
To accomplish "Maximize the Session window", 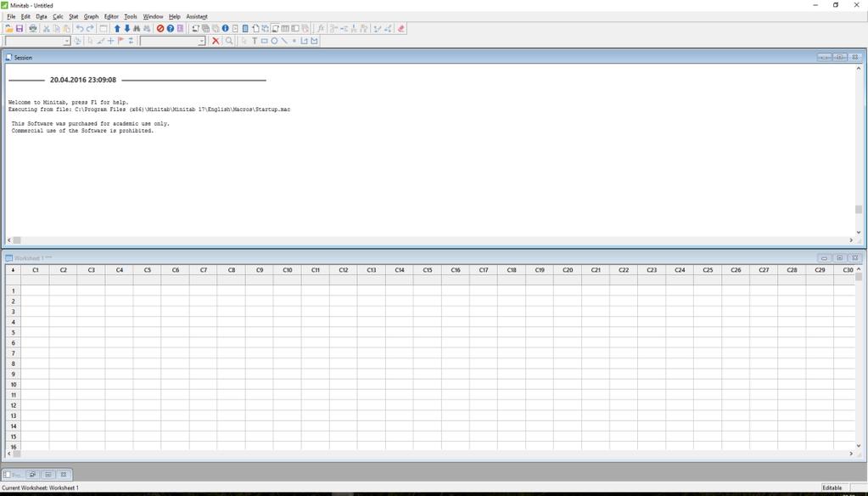I will click(840, 58).
